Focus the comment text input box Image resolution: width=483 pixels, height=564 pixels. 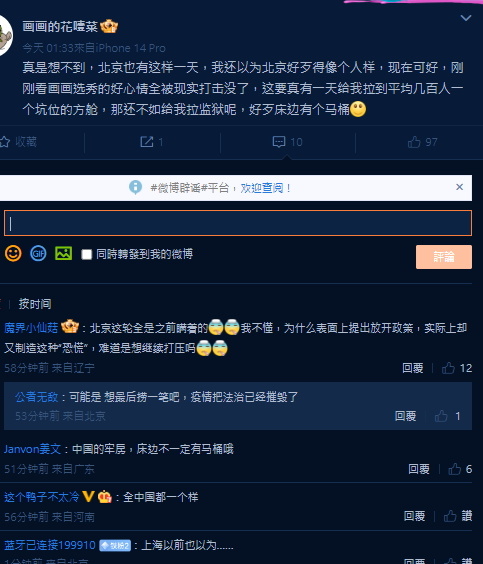pyautogui.click(x=238, y=223)
